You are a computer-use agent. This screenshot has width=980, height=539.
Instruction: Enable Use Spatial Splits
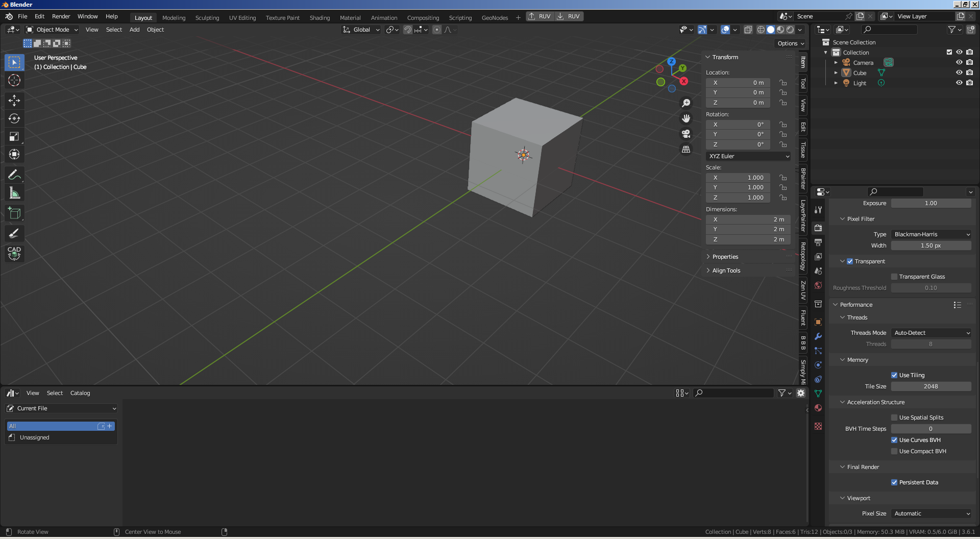tap(894, 418)
